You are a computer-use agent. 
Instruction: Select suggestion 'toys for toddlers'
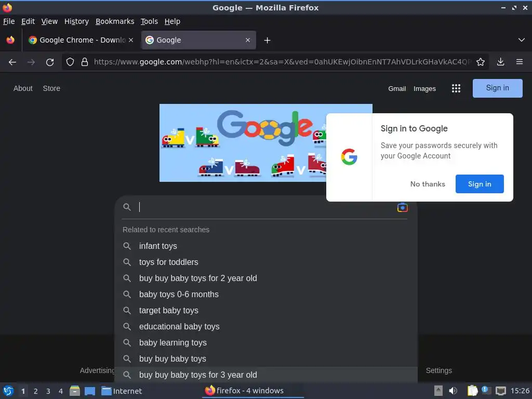(x=266, y=262)
